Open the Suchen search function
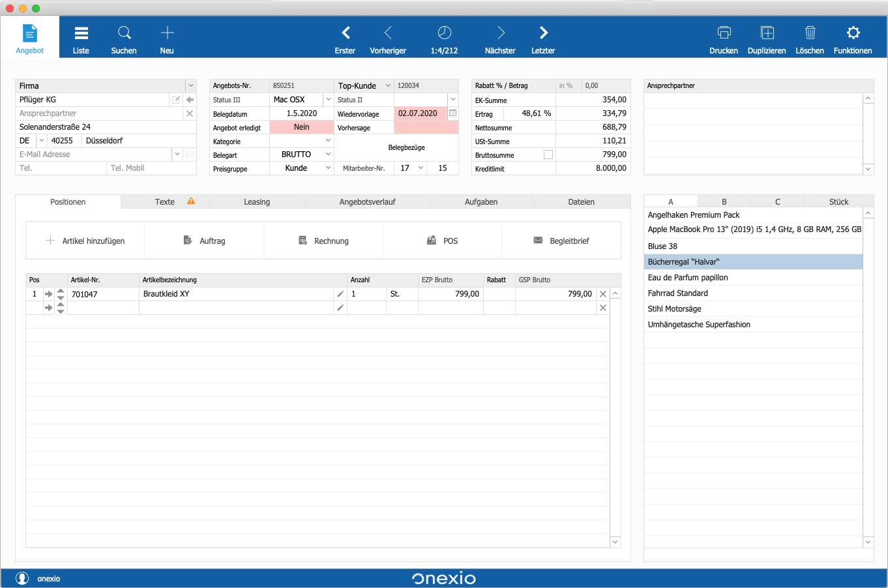This screenshot has width=888, height=588. [124, 38]
